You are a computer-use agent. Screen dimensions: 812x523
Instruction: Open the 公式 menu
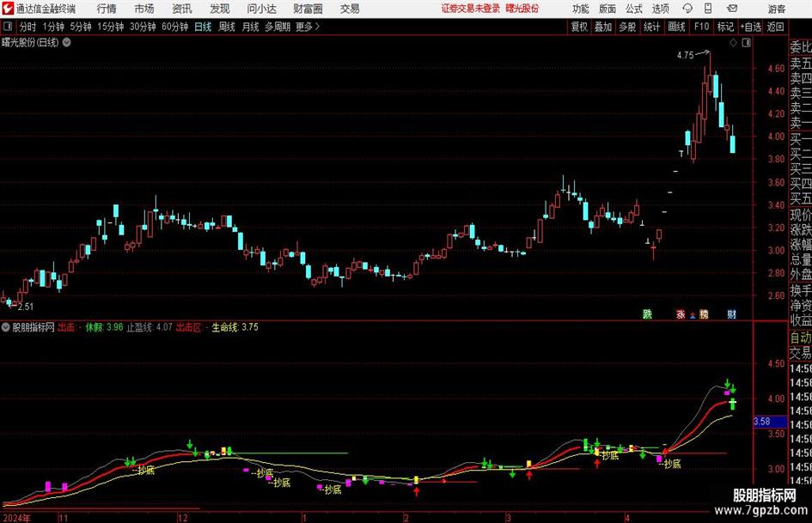click(x=634, y=9)
